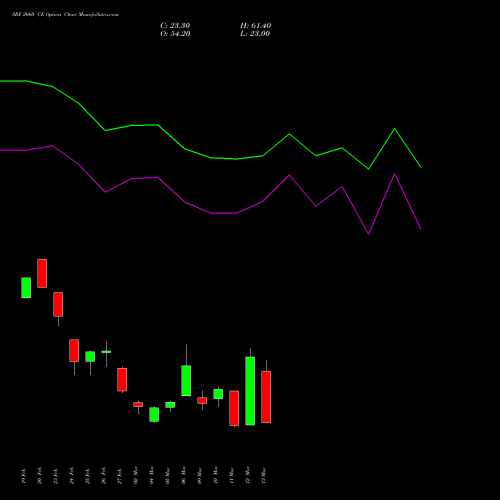Select the 26 Feb date label
Image resolution: width=500 pixels, height=500 pixels.
(x=103, y=476)
